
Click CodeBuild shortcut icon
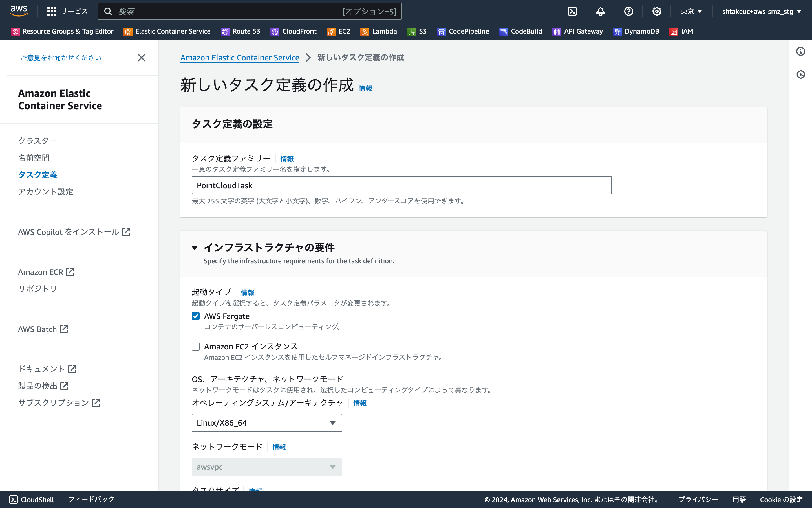pos(504,32)
